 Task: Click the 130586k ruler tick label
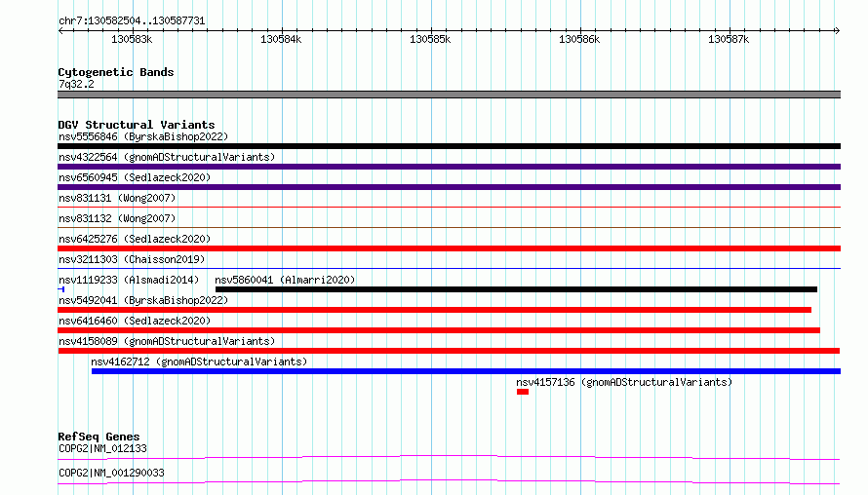click(579, 39)
